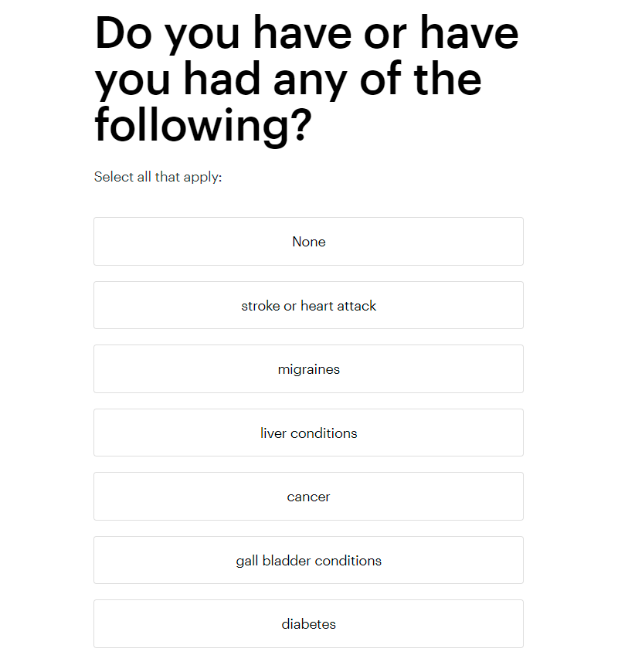Click the 'Select all that apply' text

pos(158,177)
